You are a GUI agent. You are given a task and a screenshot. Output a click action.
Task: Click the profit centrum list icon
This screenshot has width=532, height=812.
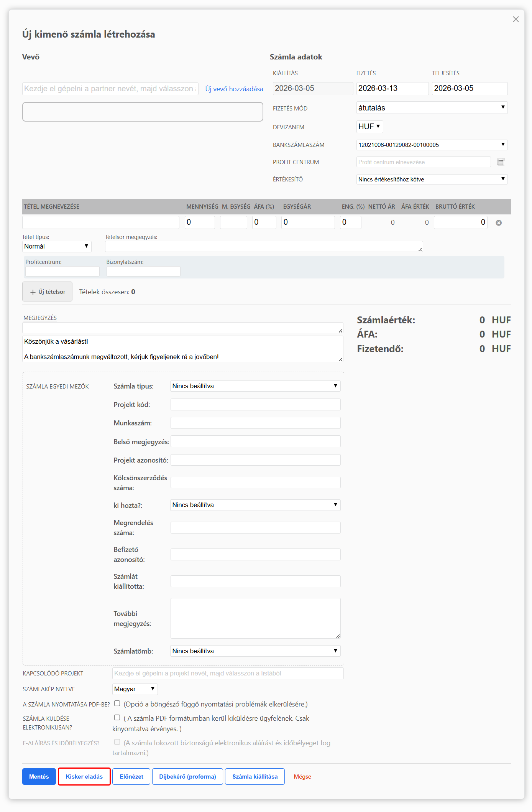click(501, 162)
